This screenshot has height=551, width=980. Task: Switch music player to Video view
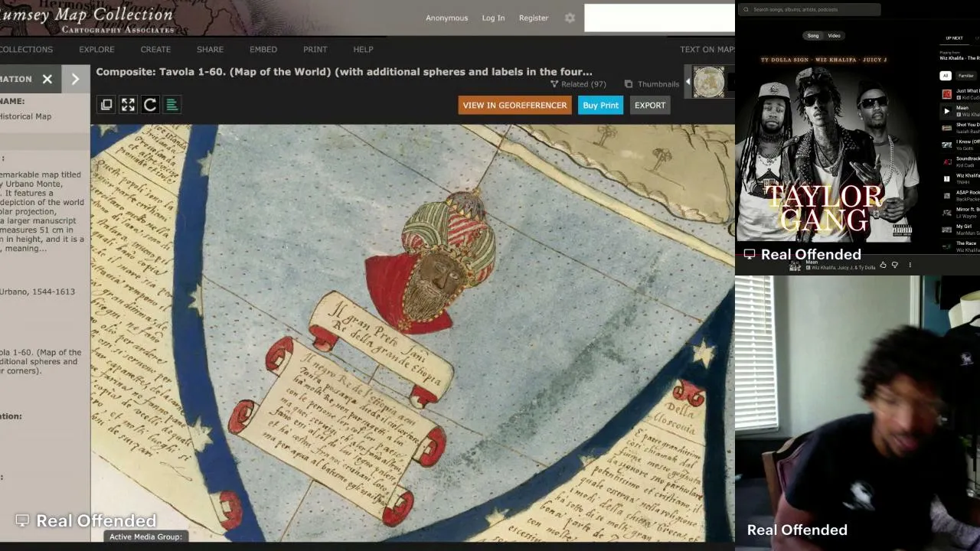[834, 36]
